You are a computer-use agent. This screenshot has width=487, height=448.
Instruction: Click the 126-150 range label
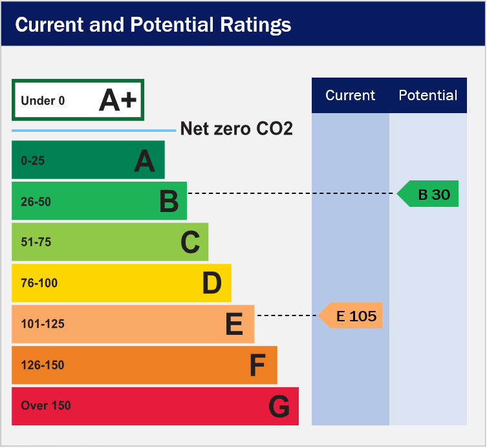43,365
